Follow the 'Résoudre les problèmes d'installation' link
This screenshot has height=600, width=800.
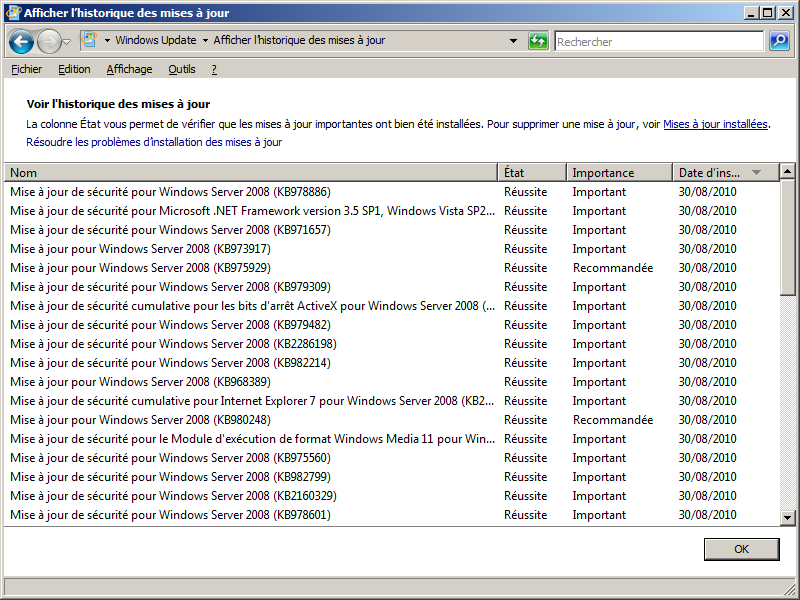(154, 143)
